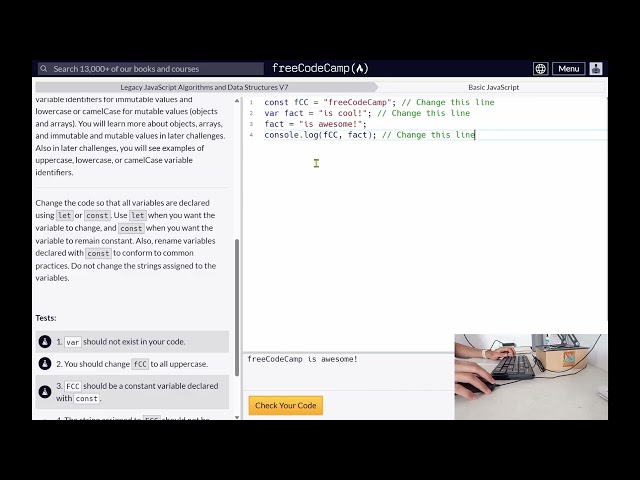The width and height of the screenshot is (640, 480).
Task: Click the instructions scrollbar down arrow
Action: click(237, 417)
